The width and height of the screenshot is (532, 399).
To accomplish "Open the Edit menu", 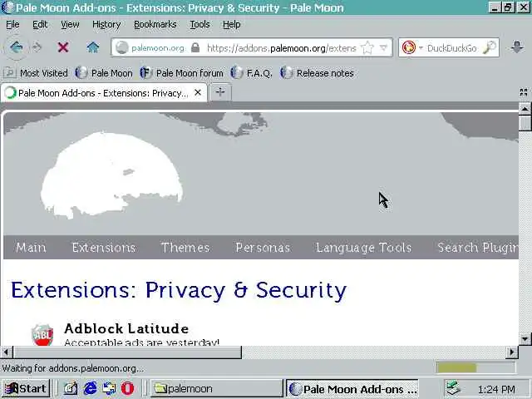I will point(40,24).
